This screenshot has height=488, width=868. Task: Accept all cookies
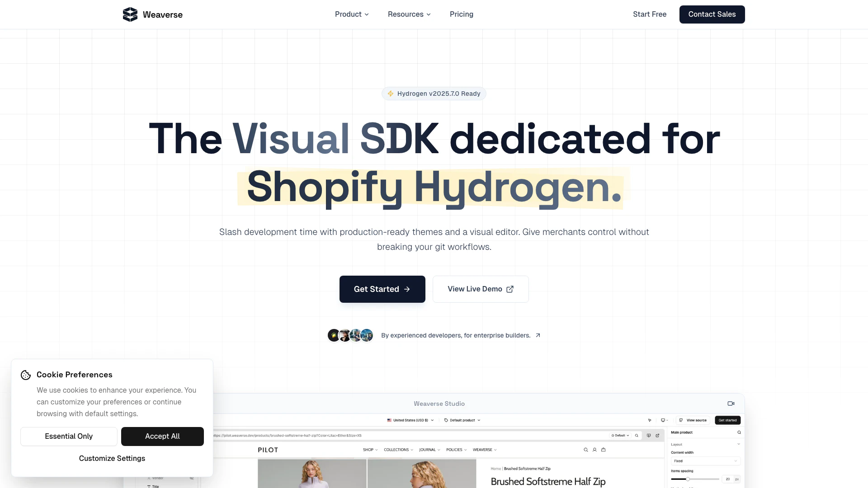pyautogui.click(x=162, y=436)
